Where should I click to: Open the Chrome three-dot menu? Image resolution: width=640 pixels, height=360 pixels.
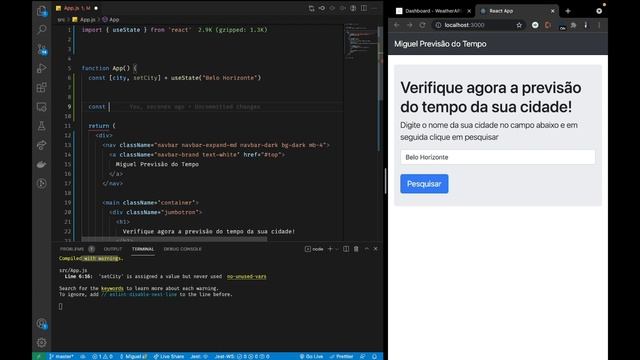599,25
